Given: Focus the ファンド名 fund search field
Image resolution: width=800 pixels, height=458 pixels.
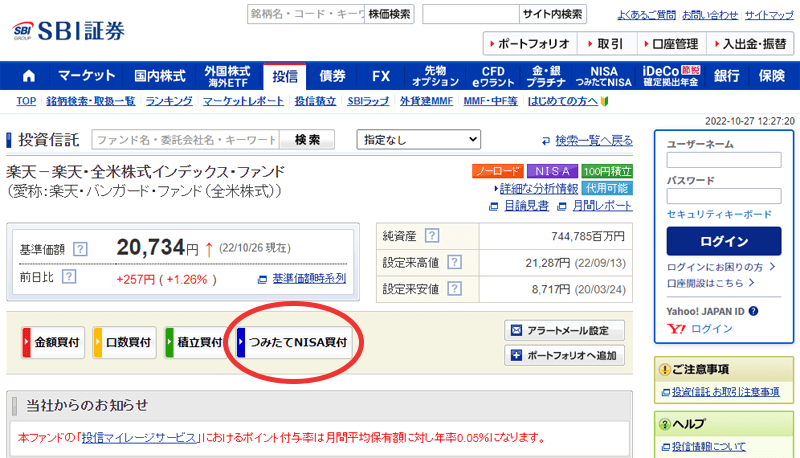Looking at the screenshot, I should [186, 140].
